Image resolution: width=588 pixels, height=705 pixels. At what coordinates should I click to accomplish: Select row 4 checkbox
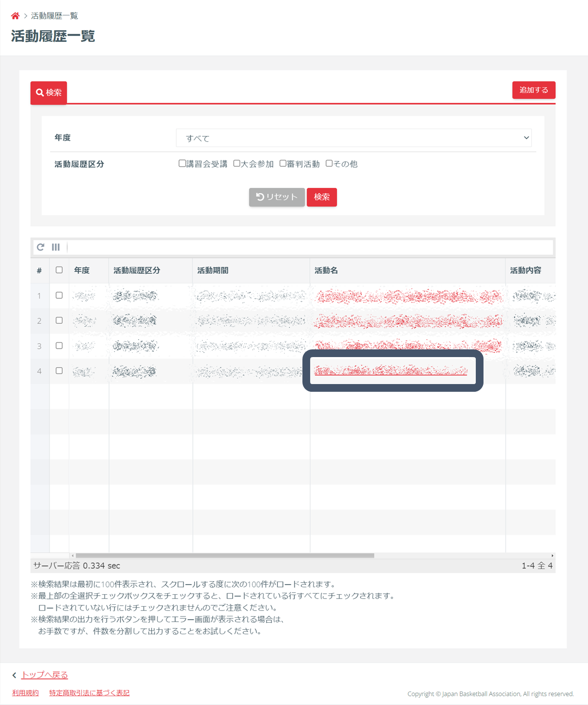[59, 371]
